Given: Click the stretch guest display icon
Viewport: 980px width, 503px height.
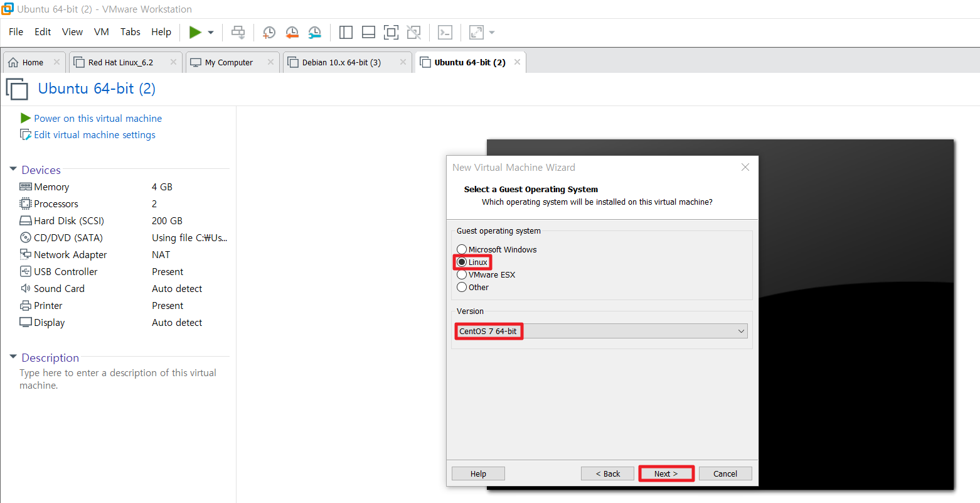Looking at the screenshot, I should click(476, 32).
